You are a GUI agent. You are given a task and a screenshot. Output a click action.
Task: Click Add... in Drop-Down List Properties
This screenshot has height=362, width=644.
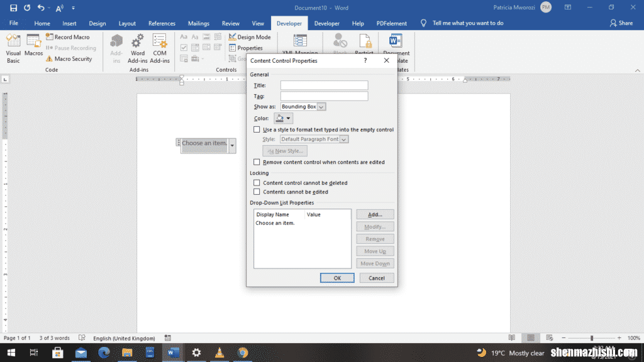[x=375, y=214]
